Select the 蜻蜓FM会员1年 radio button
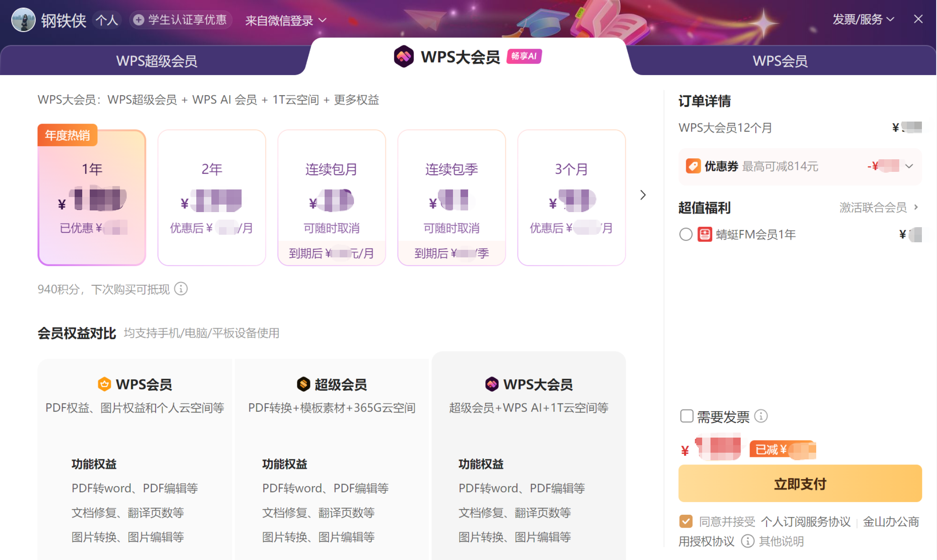The height and width of the screenshot is (560, 937). coord(686,234)
